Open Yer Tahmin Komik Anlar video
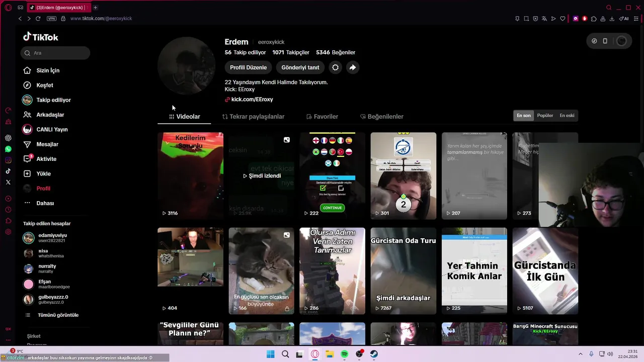The height and width of the screenshot is (362, 644). 474,271
